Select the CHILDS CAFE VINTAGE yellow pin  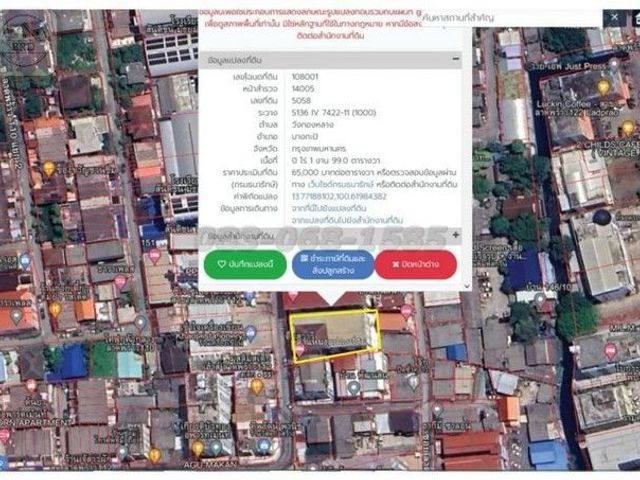point(628,129)
